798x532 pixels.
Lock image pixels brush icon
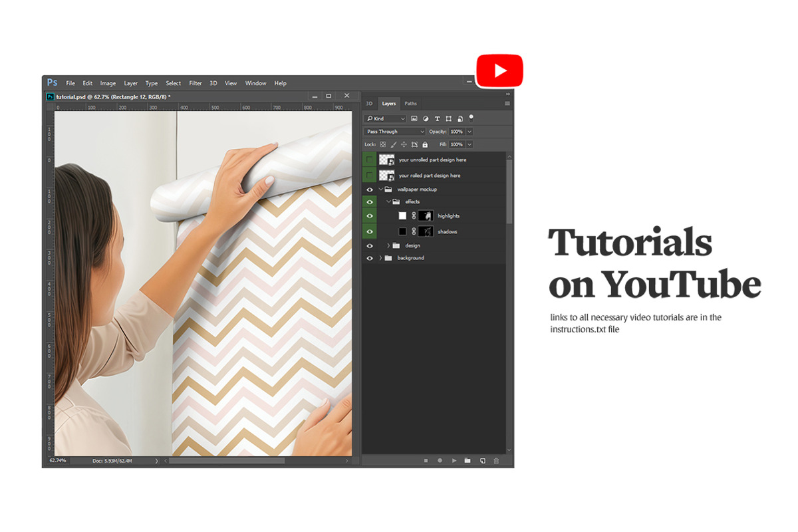coord(393,144)
